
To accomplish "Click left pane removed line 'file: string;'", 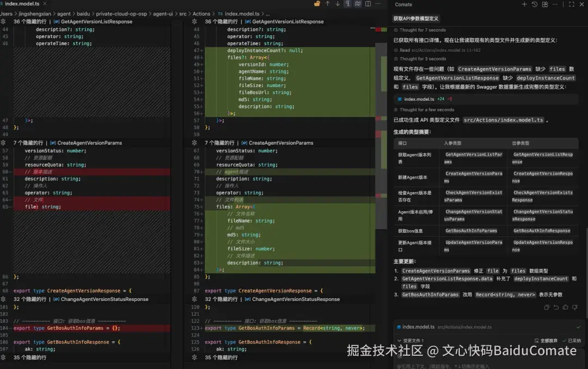I will click(x=43, y=207).
